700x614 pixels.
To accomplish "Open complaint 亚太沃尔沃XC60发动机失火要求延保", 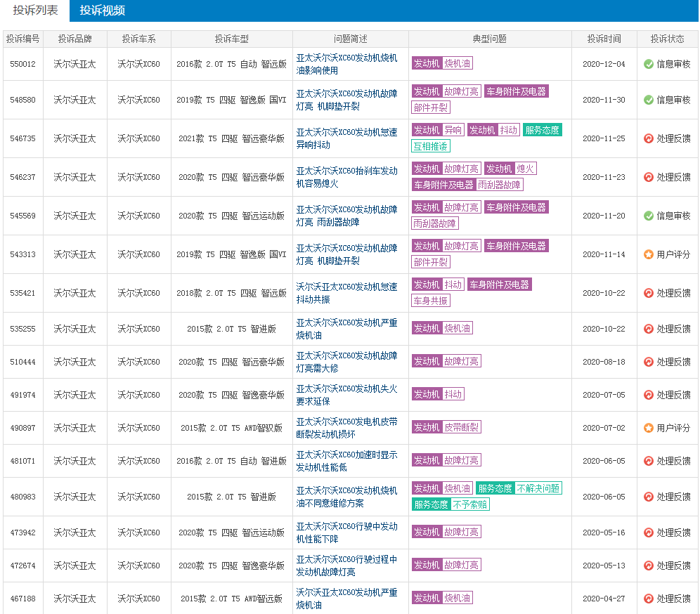I will pyautogui.click(x=347, y=395).
